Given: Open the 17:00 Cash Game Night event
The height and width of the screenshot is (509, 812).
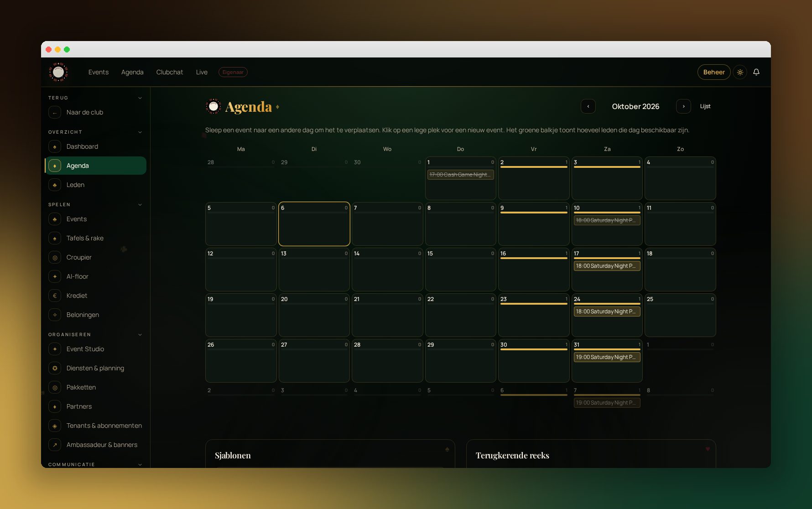Looking at the screenshot, I should (460, 175).
